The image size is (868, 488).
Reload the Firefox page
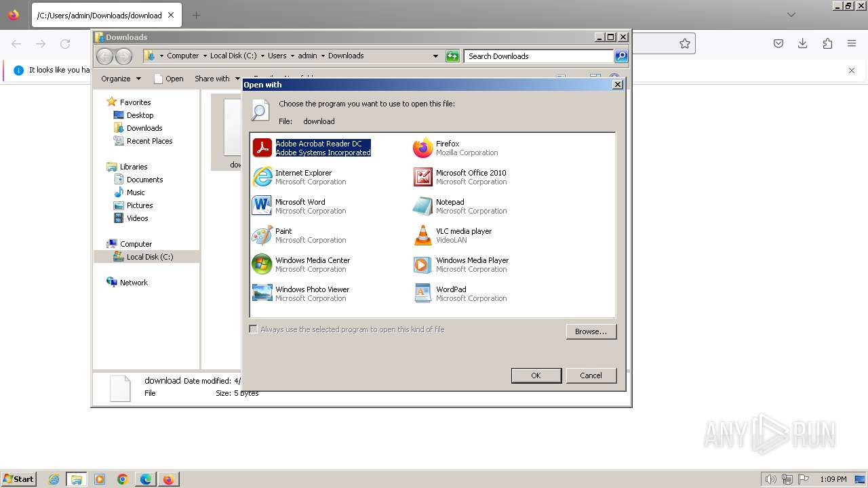(65, 43)
